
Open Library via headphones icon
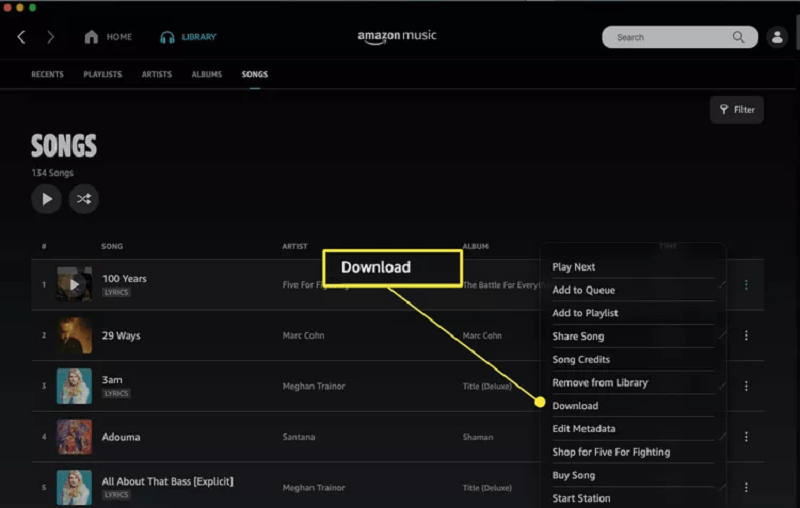click(167, 37)
